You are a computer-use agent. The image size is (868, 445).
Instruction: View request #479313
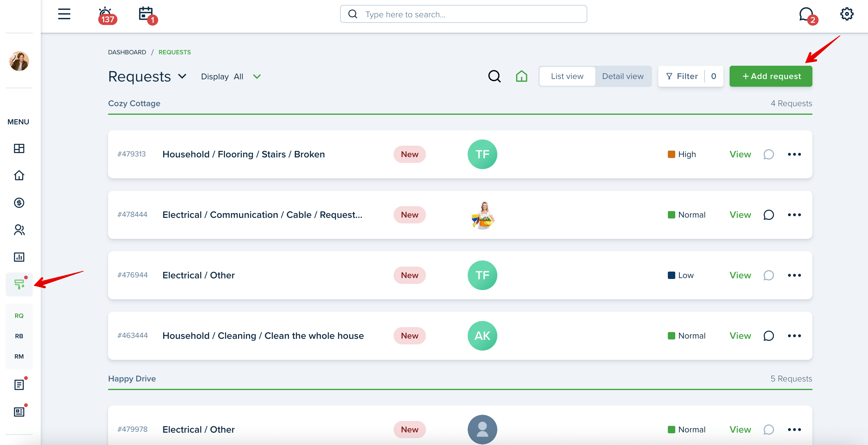tap(740, 154)
